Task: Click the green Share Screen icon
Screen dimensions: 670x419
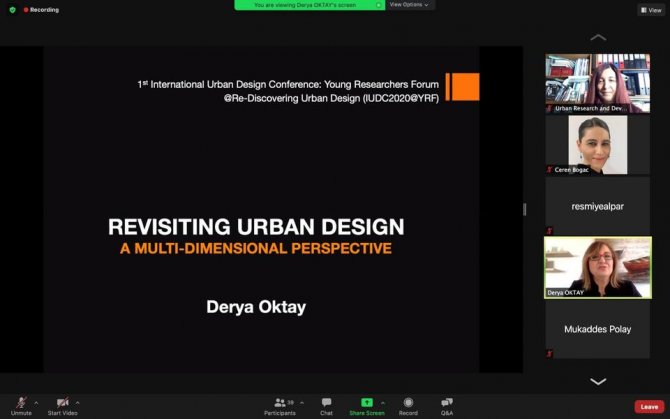Action: [366, 402]
